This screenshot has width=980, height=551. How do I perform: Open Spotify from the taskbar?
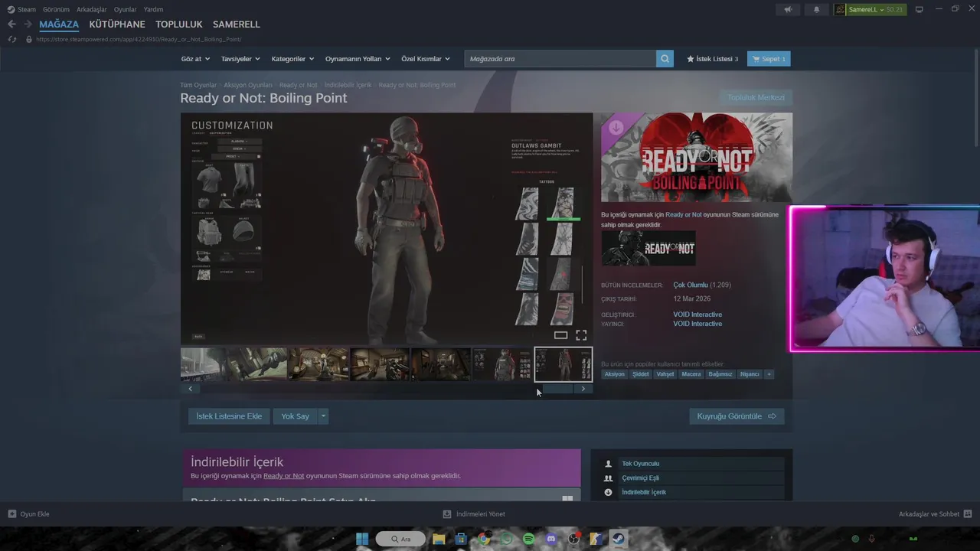pos(528,539)
